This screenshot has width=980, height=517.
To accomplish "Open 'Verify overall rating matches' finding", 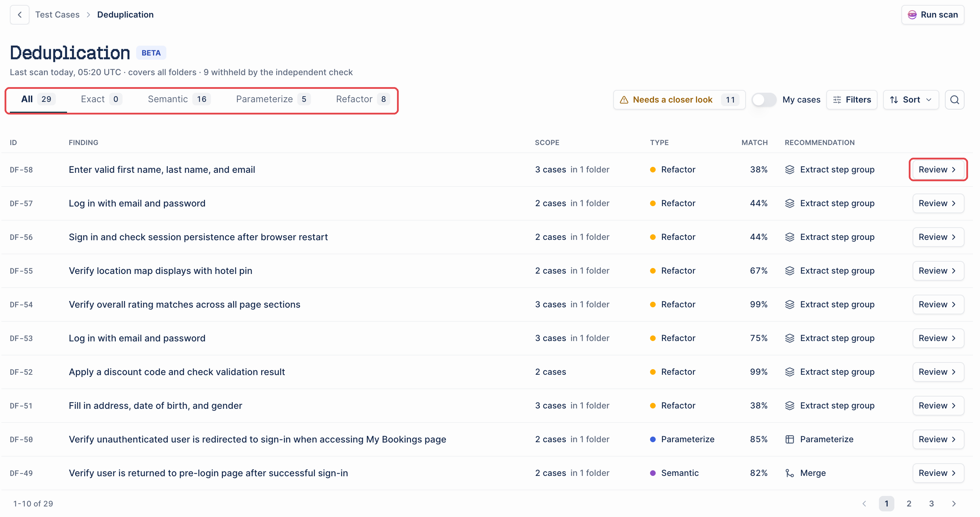I will (x=184, y=304).
